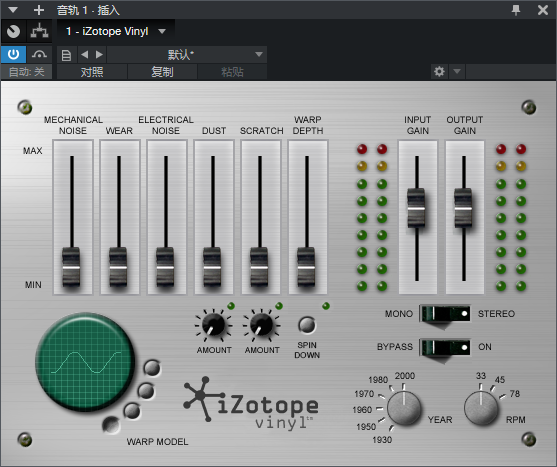Click the Scratch Amount knob
The height and width of the screenshot is (467, 557).
[261, 325]
